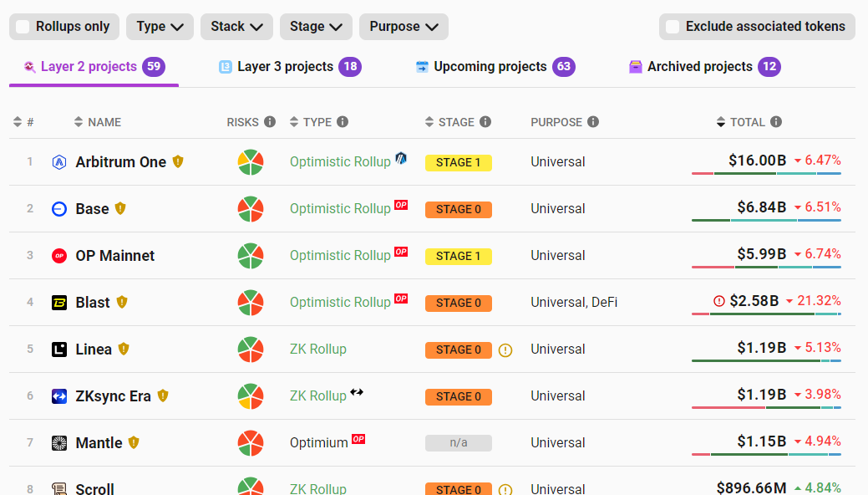Image resolution: width=868 pixels, height=495 pixels.
Task: Click the warning icon beside Linea's stage
Action: [x=505, y=350]
